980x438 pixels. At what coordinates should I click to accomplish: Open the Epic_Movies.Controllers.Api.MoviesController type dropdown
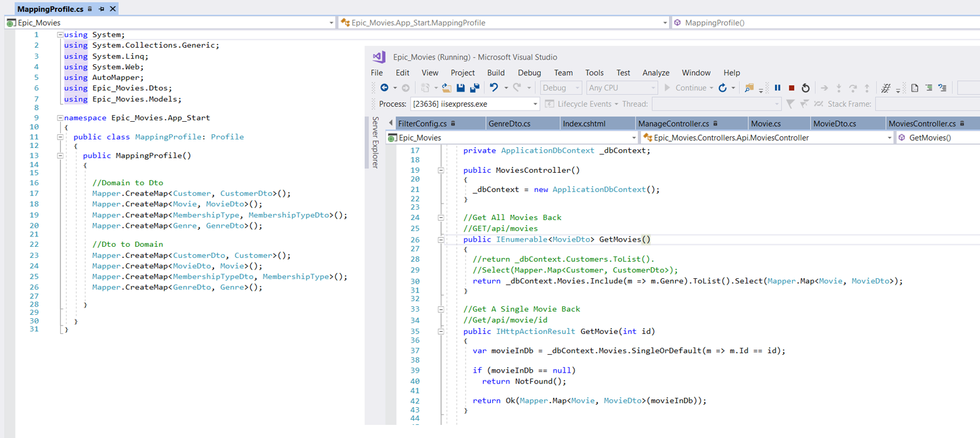pos(767,137)
